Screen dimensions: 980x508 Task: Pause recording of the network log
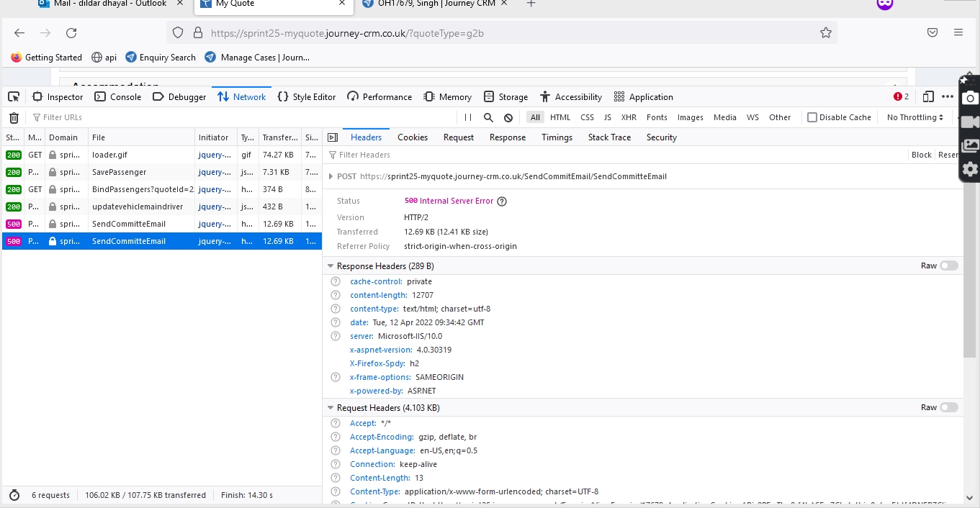468,117
